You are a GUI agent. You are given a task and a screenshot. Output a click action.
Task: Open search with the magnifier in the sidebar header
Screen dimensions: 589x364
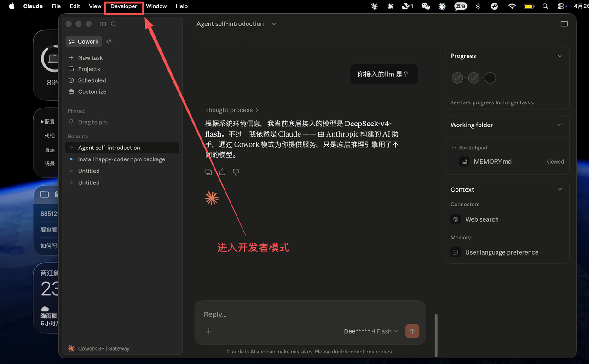(x=114, y=24)
